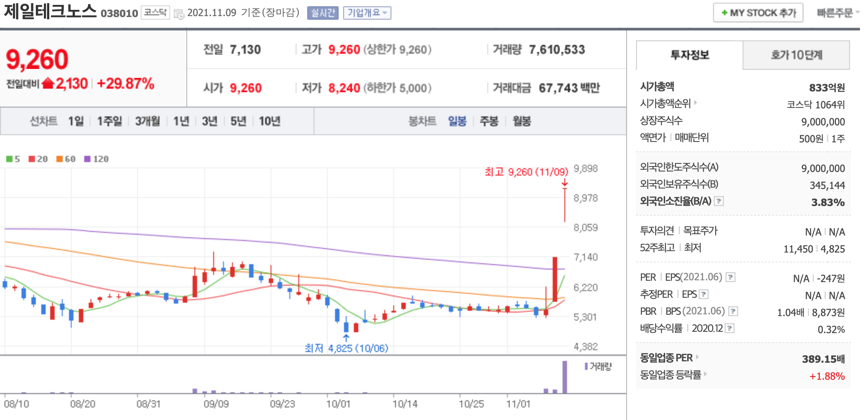Screen dimensions: 868x420
Task: Click help icon beside 외국인소진율(B/A)
Action: coord(718,201)
